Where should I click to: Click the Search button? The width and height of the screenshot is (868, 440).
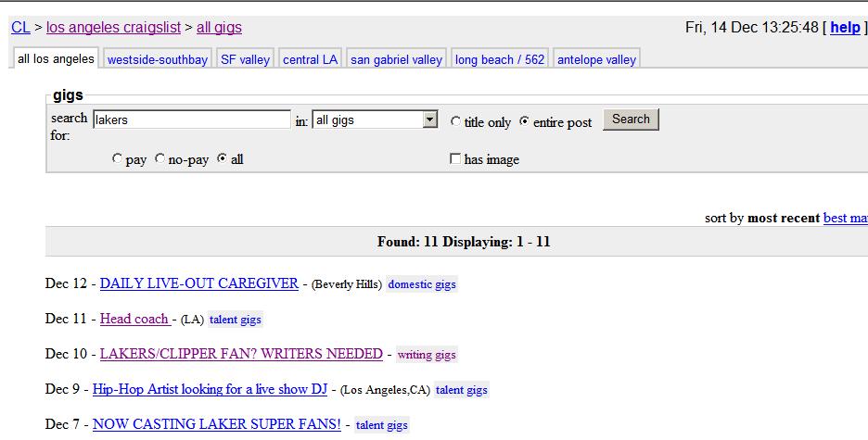click(631, 119)
